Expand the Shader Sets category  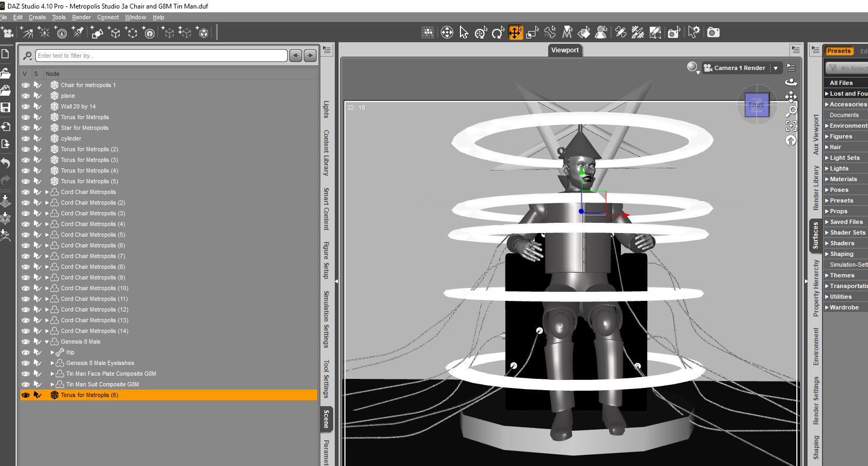pos(827,232)
